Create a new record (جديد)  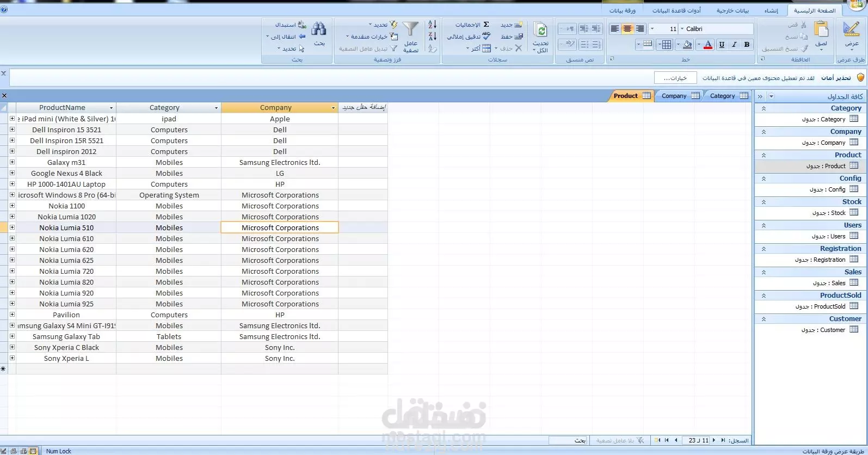click(512, 25)
